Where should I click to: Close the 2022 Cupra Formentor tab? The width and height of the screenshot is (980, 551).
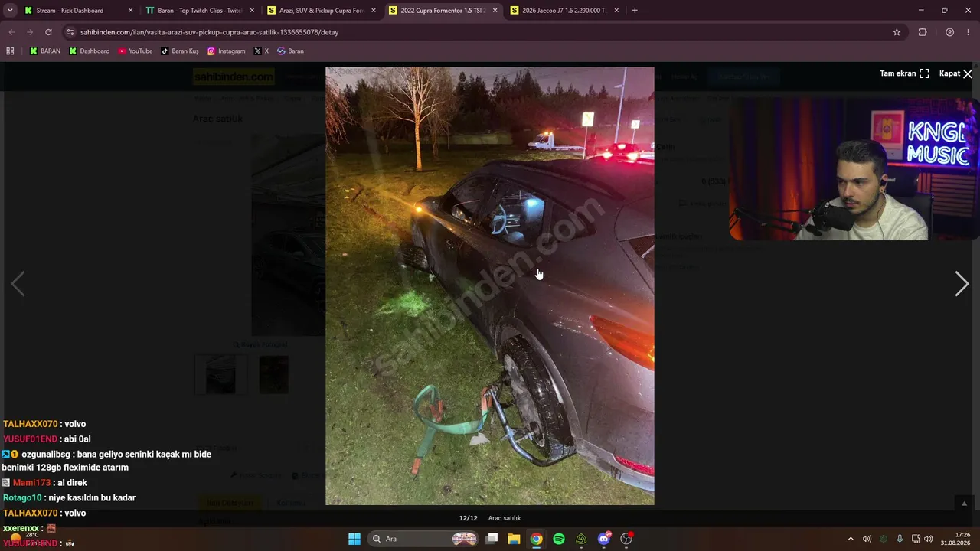click(495, 11)
